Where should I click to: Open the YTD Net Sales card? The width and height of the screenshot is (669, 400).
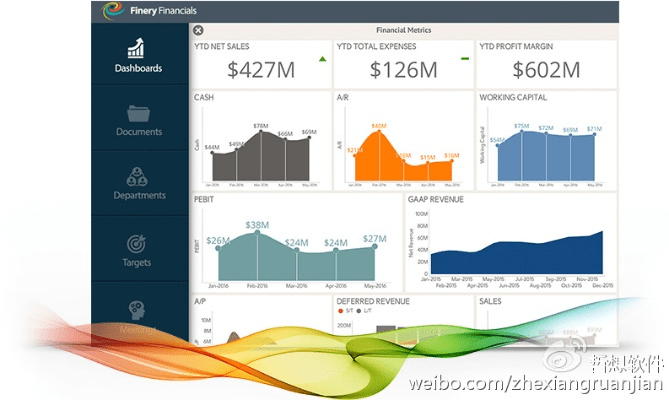tap(260, 63)
